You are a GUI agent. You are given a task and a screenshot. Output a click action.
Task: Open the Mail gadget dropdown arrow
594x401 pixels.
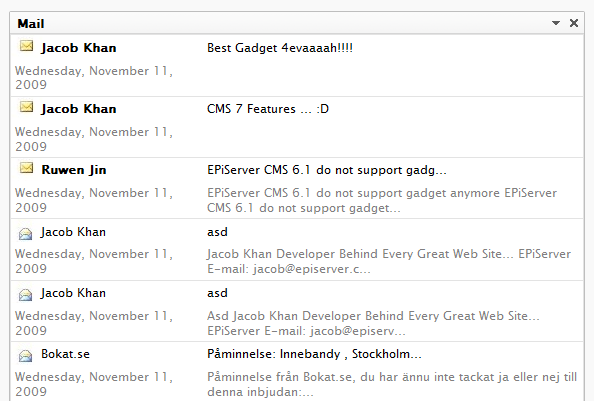click(555, 23)
